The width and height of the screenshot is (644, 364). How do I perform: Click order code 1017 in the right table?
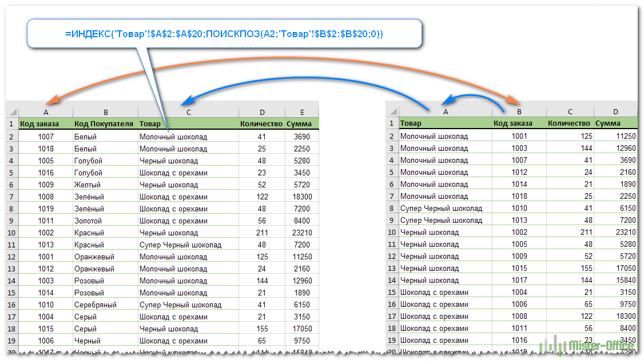[x=519, y=280]
